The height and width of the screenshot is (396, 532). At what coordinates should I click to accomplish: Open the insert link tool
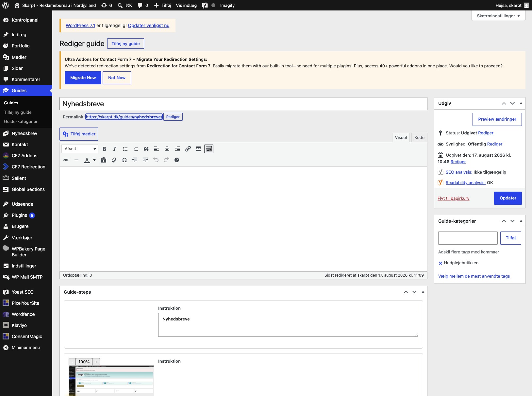188,149
